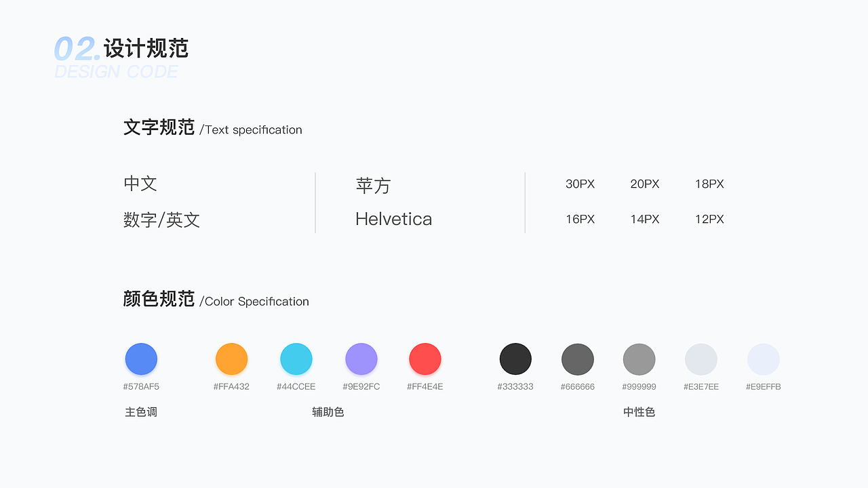Click the #E9EFFB hex label
This screenshot has width=868, height=488.
point(764,387)
